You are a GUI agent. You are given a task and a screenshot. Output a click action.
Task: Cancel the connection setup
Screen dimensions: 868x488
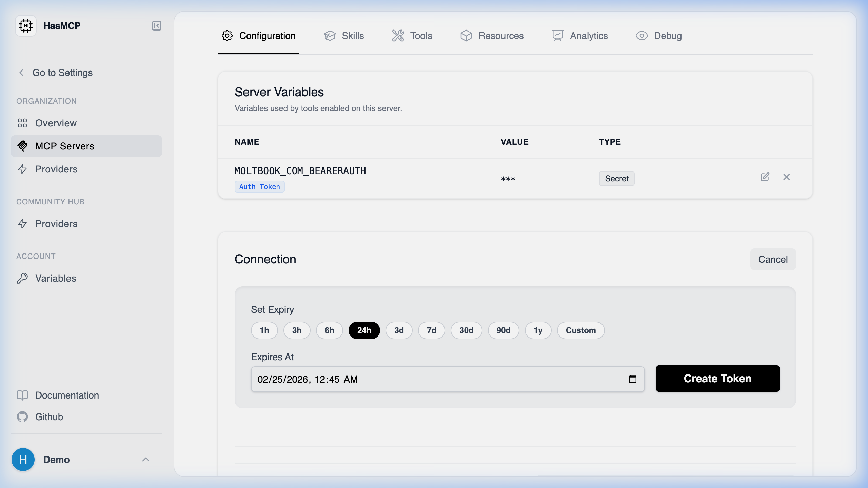click(773, 259)
